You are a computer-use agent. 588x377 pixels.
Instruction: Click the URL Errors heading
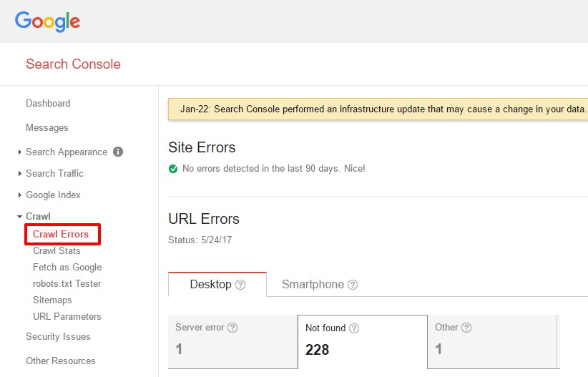click(204, 219)
